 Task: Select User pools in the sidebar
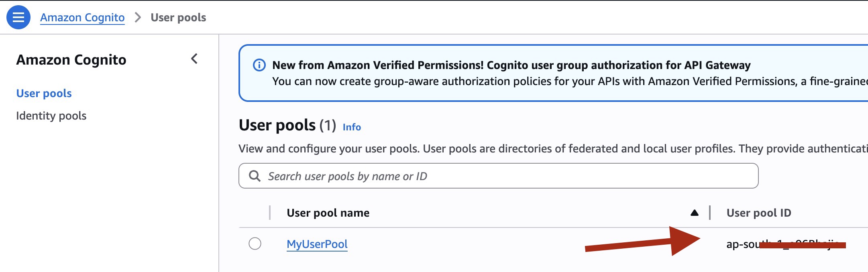click(x=44, y=93)
